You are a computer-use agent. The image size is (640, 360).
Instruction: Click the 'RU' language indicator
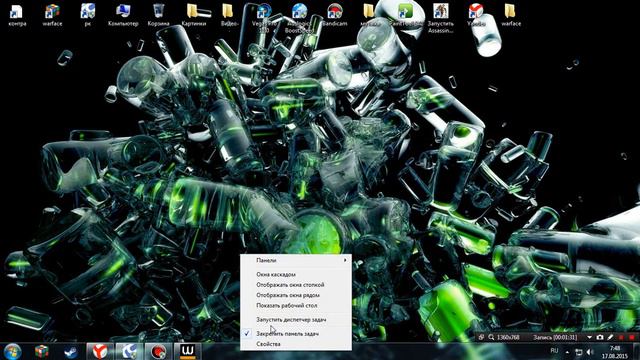pos(554,351)
